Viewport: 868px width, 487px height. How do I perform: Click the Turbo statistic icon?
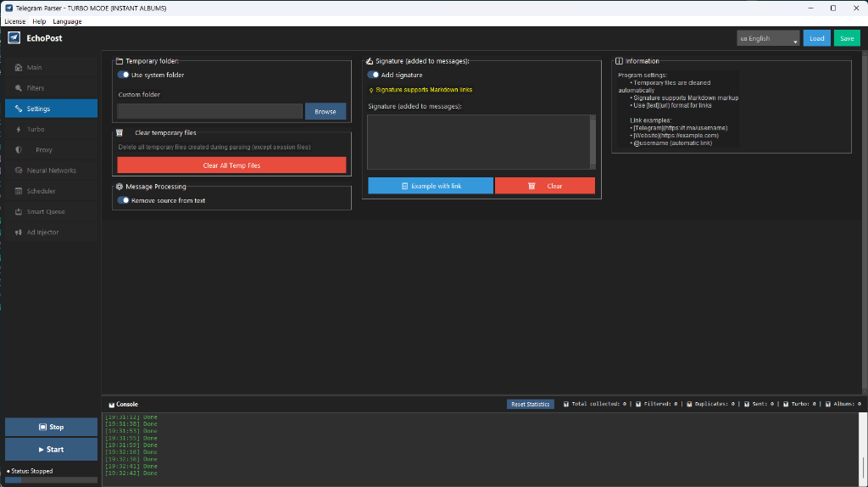point(786,405)
